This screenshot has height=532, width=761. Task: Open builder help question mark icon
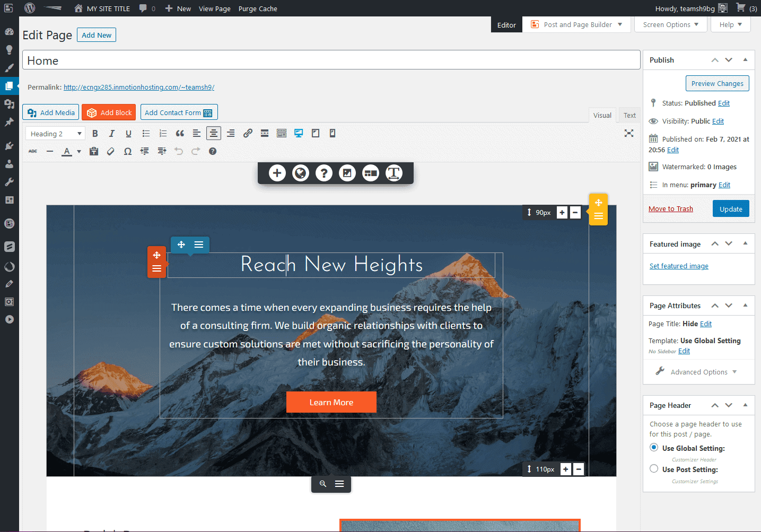(324, 173)
